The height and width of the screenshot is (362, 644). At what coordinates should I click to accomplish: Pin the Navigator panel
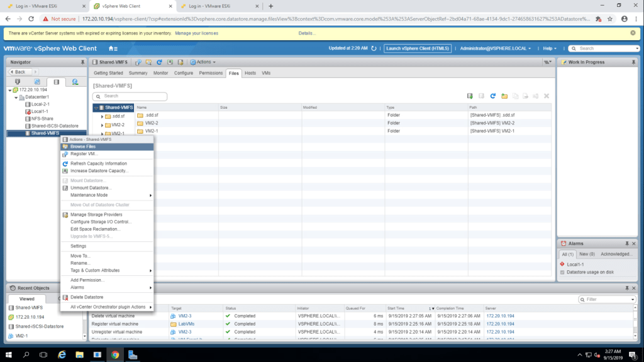(82, 62)
